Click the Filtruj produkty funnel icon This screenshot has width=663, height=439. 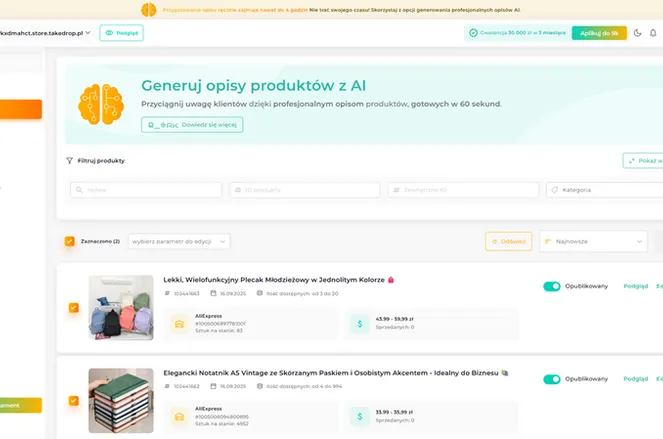coord(69,160)
